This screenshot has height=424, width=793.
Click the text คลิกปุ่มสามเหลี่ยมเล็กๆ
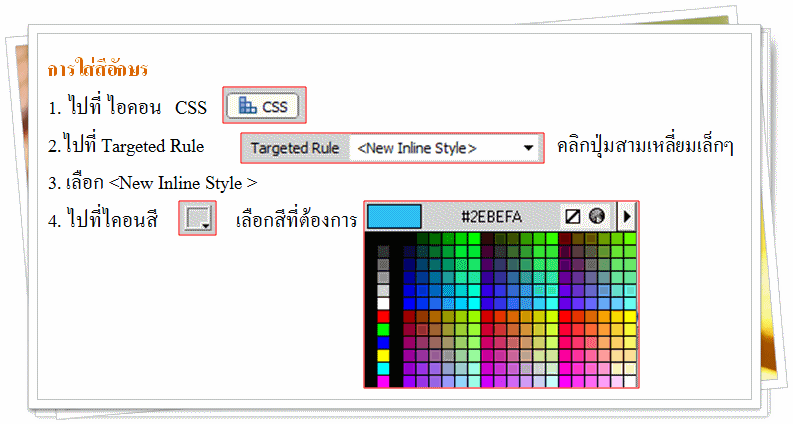tap(645, 146)
